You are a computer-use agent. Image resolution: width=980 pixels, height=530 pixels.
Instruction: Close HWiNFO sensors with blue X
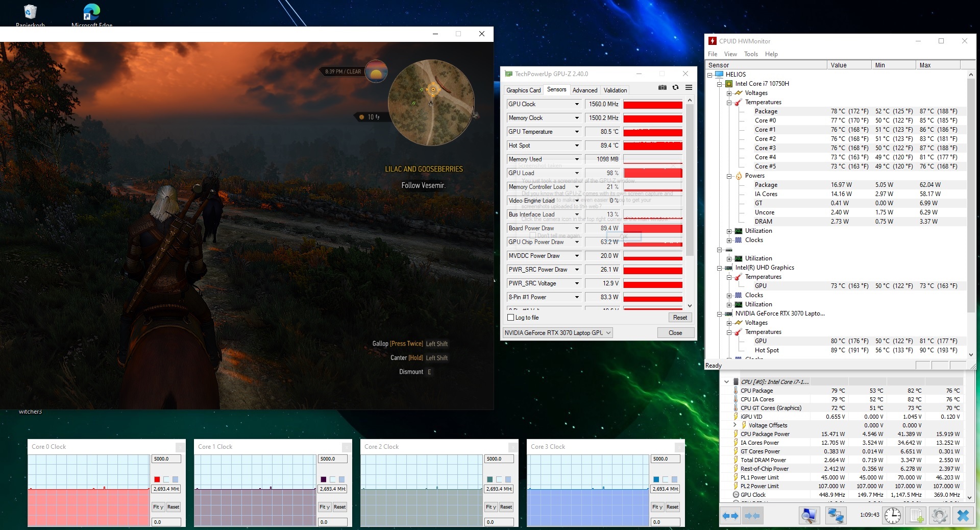(x=963, y=516)
